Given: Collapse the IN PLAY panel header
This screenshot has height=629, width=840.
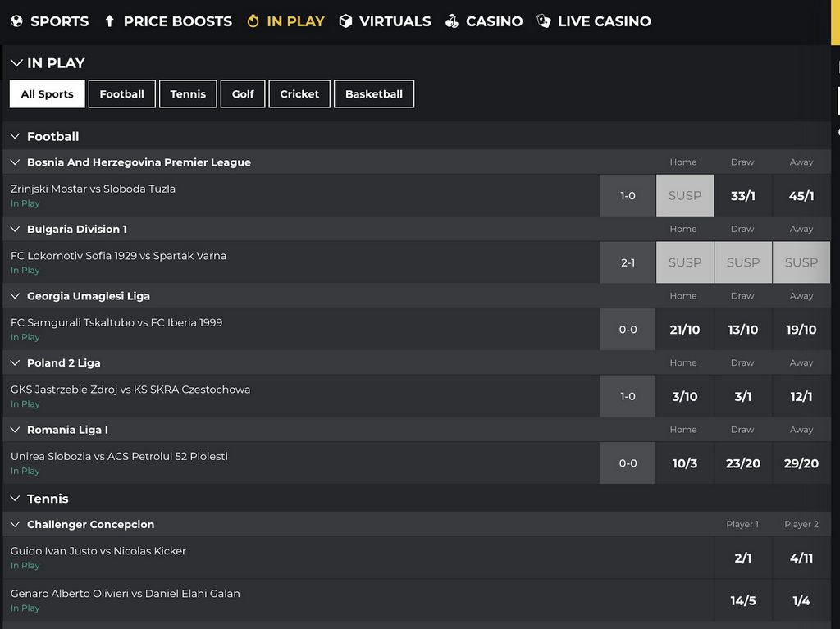Looking at the screenshot, I should tap(15, 62).
